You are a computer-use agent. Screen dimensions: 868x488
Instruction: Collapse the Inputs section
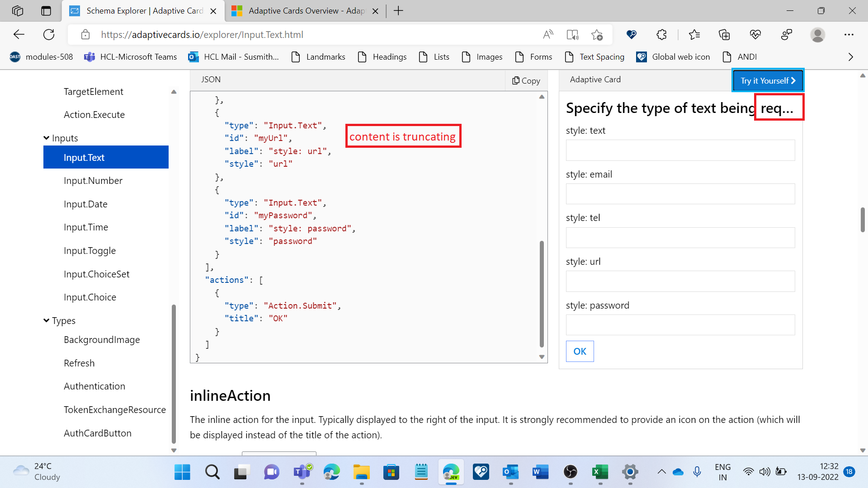click(47, 138)
